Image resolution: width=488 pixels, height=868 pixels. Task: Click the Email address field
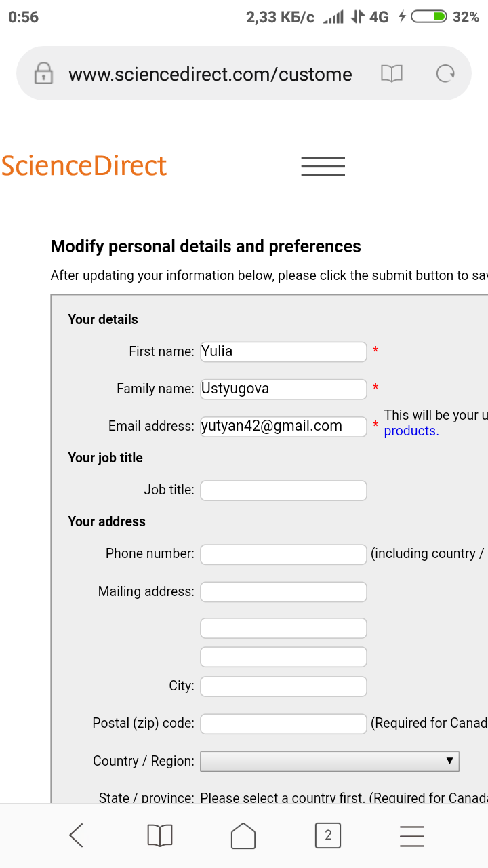(283, 427)
